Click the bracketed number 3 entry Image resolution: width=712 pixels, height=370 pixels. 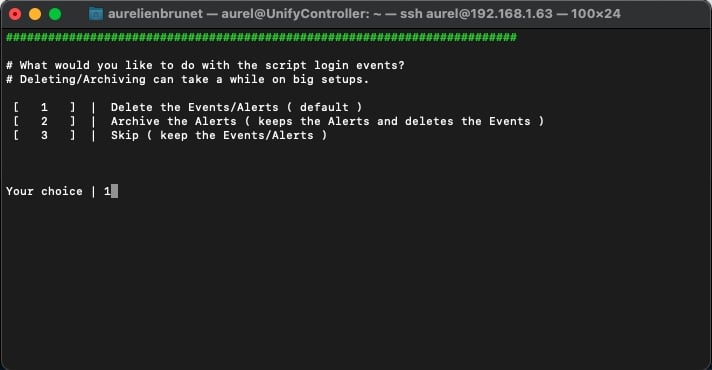coord(44,135)
